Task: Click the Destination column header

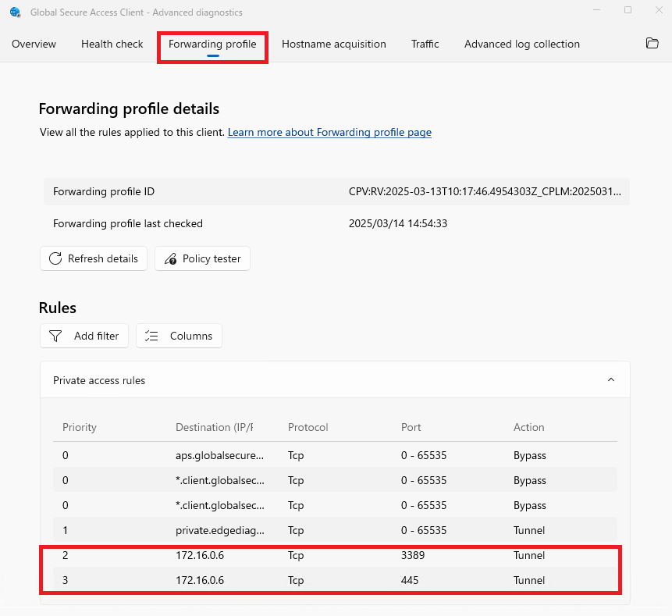Action: (214, 427)
